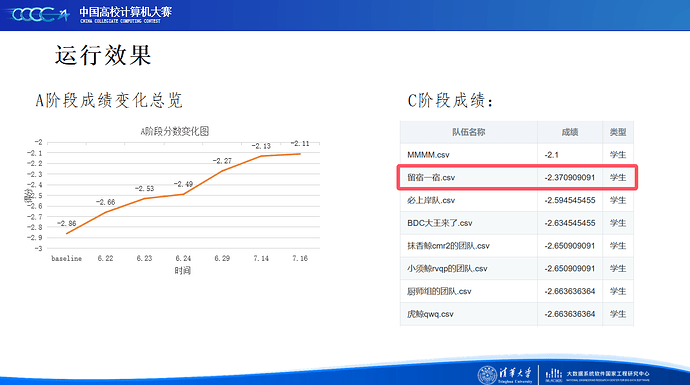Click the data label -2.86 on the chart
This screenshot has height=385, width=690.
click(67, 224)
